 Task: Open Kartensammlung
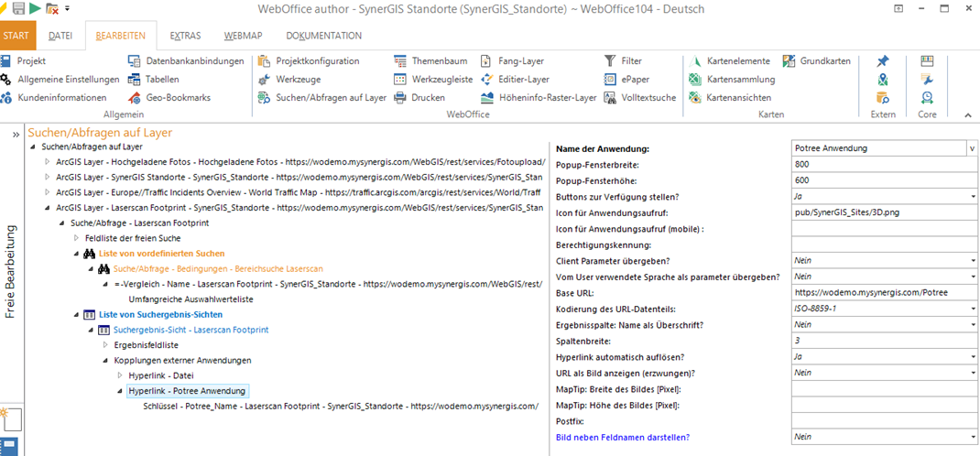tap(732, 80)
